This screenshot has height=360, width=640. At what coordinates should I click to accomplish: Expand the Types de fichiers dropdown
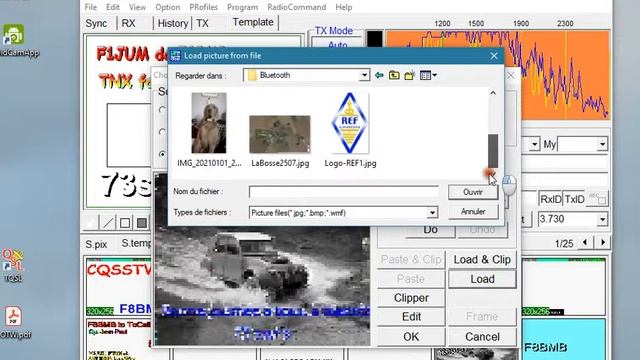[432, 213]
